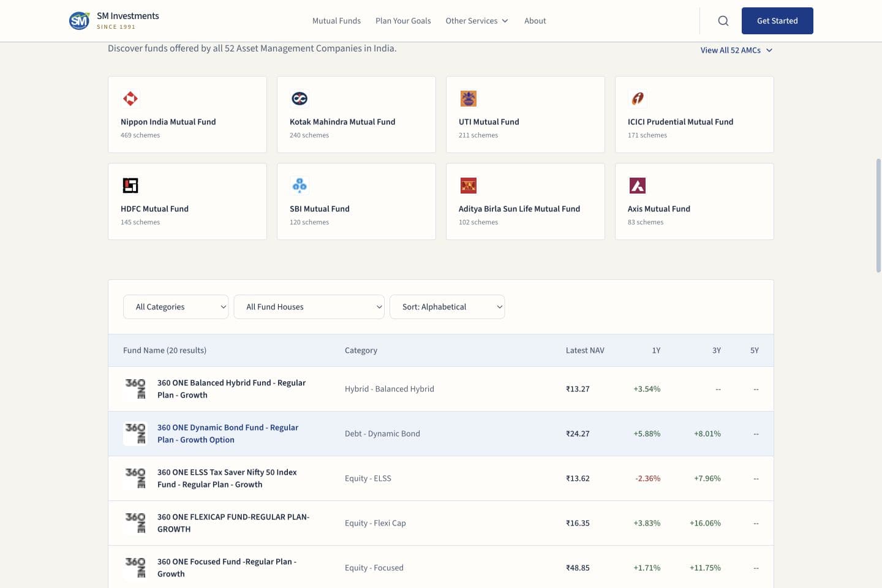This screenshot has width=882, height=588.
Task: Click the Latest NAV column header
Action: pyautogui.click(x=585, y=350)
